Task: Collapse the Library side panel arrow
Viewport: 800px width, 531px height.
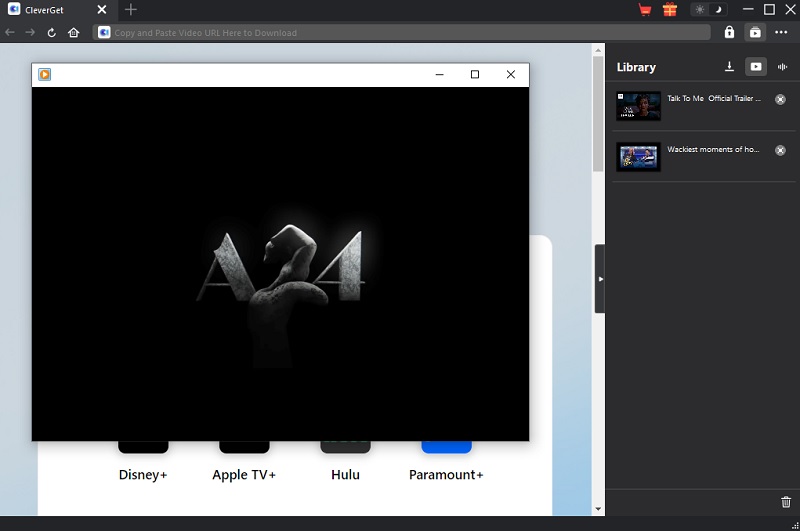Action: (600, 279)
